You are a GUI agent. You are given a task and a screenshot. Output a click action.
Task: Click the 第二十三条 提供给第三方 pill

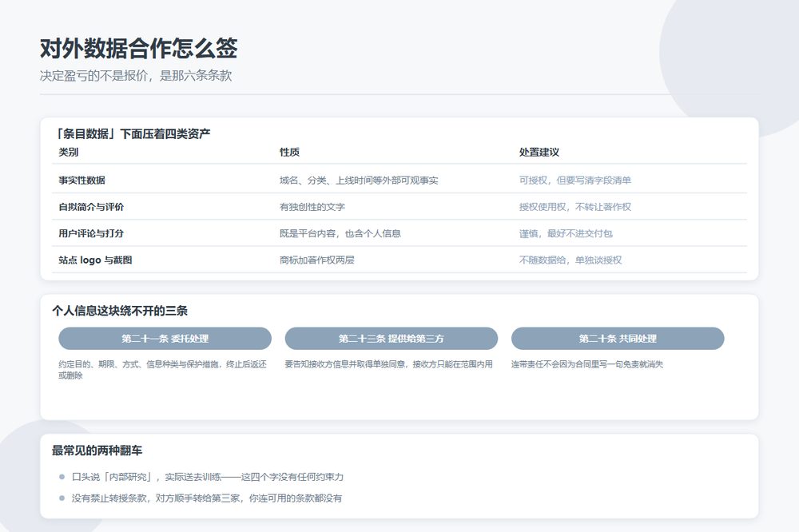(x=391, y=339)
